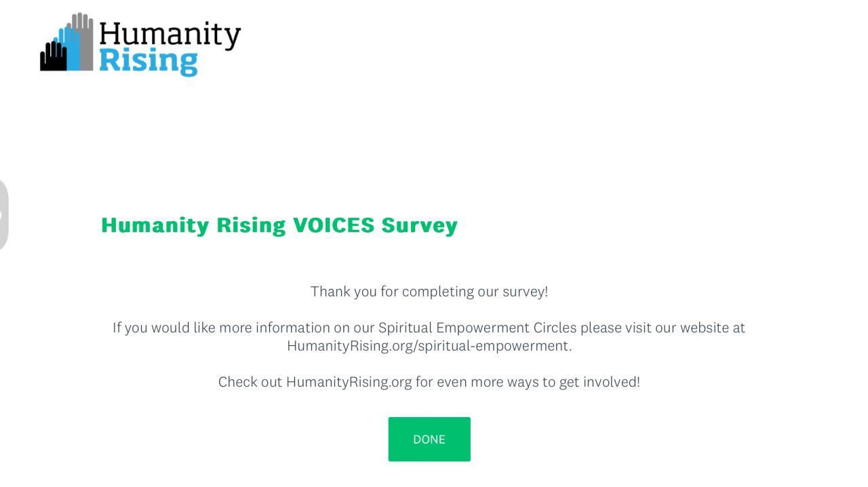Click the Humanity Rising VOICES Survey heading
This screenshot has width=868, height=487.
279,225
